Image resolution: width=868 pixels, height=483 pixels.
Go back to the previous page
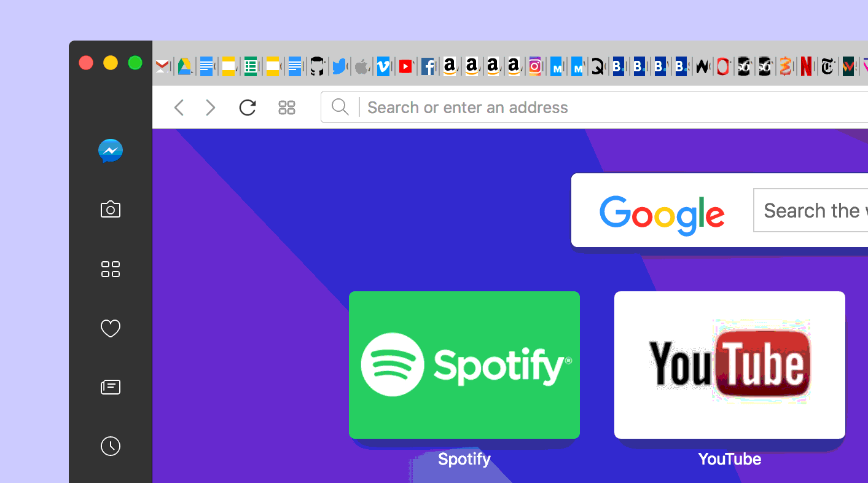tap(179, 108)
